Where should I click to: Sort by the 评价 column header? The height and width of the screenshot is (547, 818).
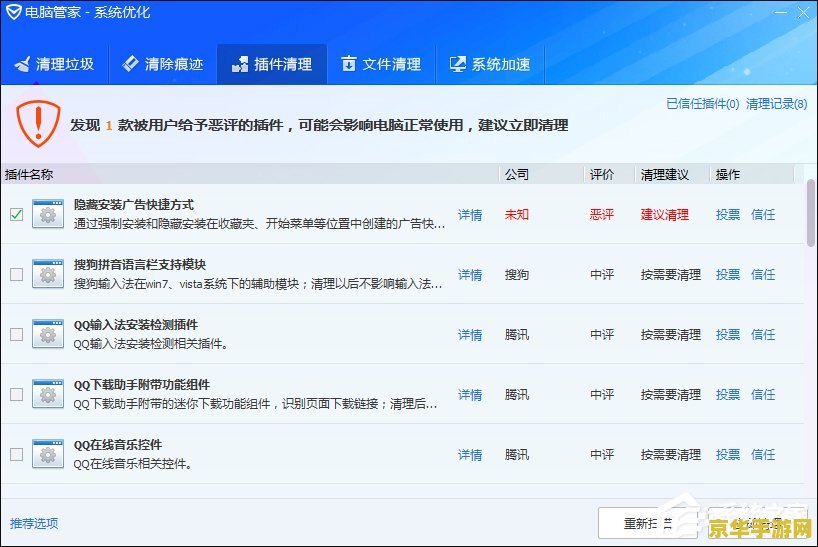point(609,174)
